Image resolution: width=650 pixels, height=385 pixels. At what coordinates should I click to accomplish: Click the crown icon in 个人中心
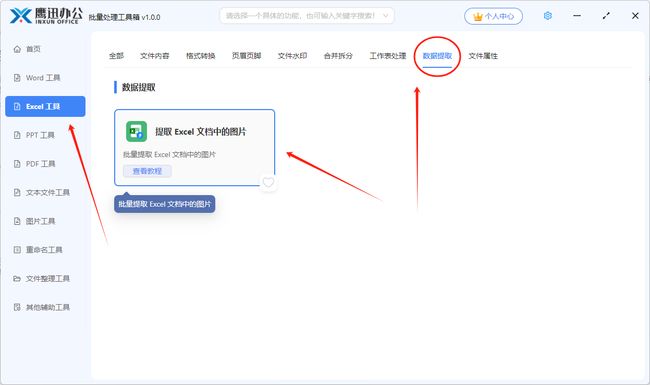coord(478,17)
